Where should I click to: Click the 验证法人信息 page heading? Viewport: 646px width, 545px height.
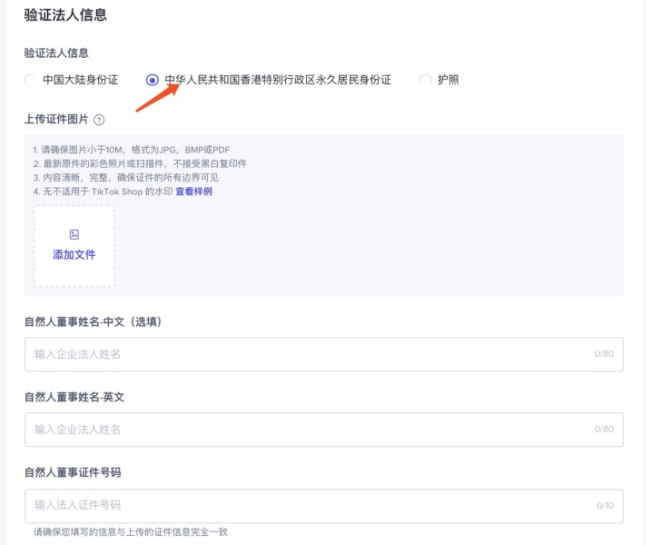(65, 15)
